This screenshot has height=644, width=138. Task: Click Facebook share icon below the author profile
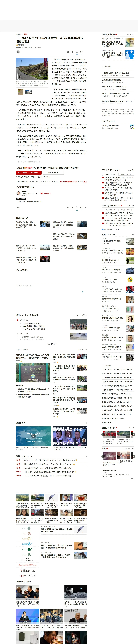click(x=73, y=207)
